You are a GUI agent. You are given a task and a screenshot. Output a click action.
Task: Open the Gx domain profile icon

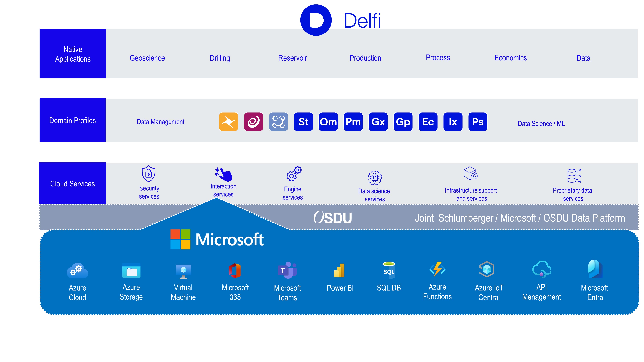[x=378, y=122]
